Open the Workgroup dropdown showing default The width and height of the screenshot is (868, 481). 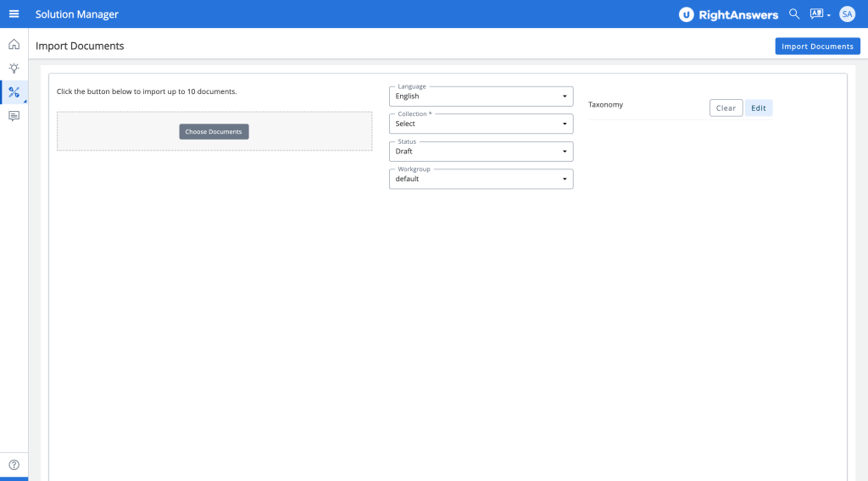[481, 180]
